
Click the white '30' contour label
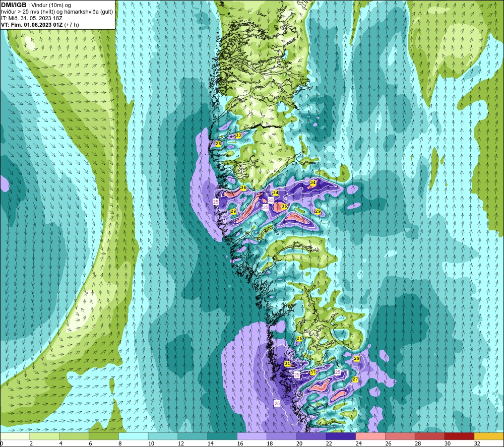pyautogui.click(x=271, y=200)
